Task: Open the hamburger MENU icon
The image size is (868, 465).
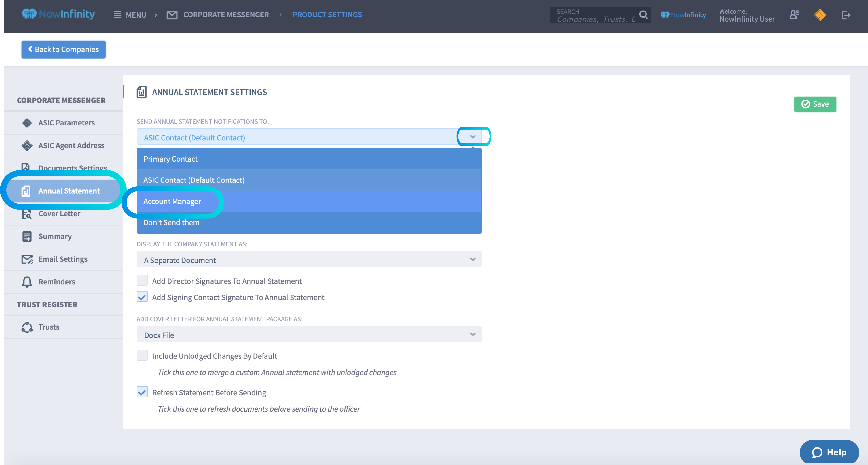Action: pyautogui.click(x=117, y=14)
